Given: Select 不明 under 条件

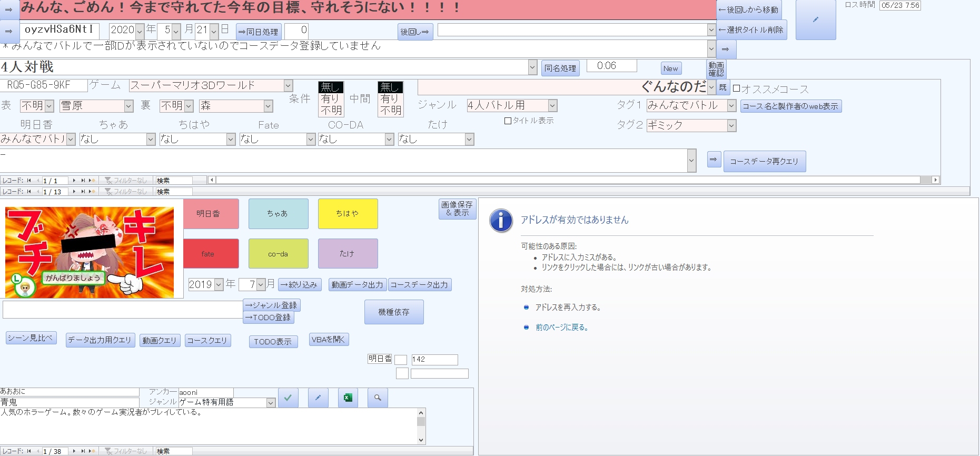Looking at the screenshot, I should [331, 111].
